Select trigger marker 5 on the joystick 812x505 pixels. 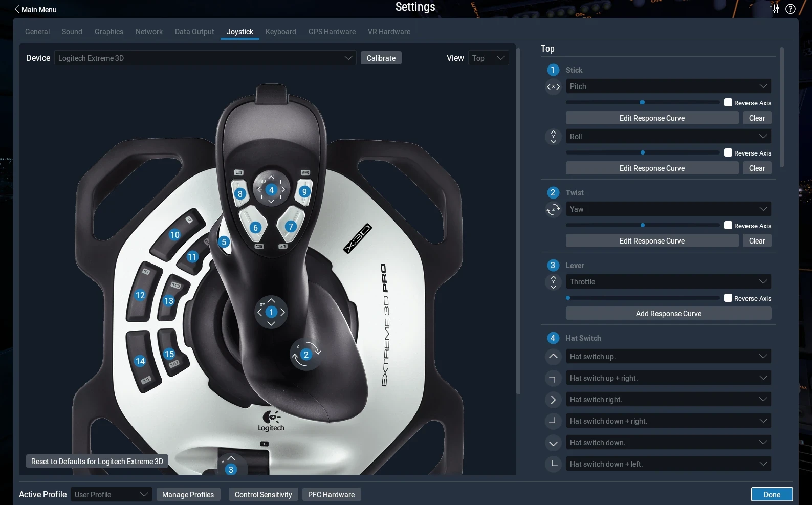coord(224,242)
